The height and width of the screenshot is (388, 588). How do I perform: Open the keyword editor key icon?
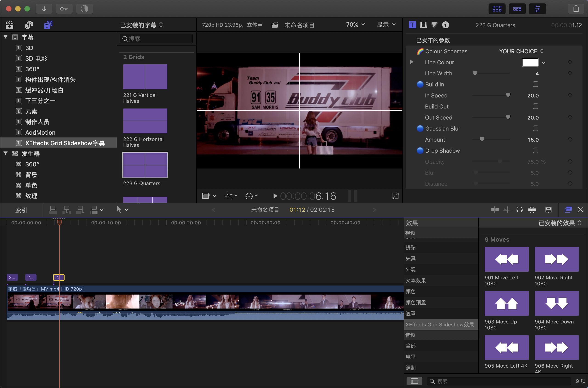tap(64, 9)
